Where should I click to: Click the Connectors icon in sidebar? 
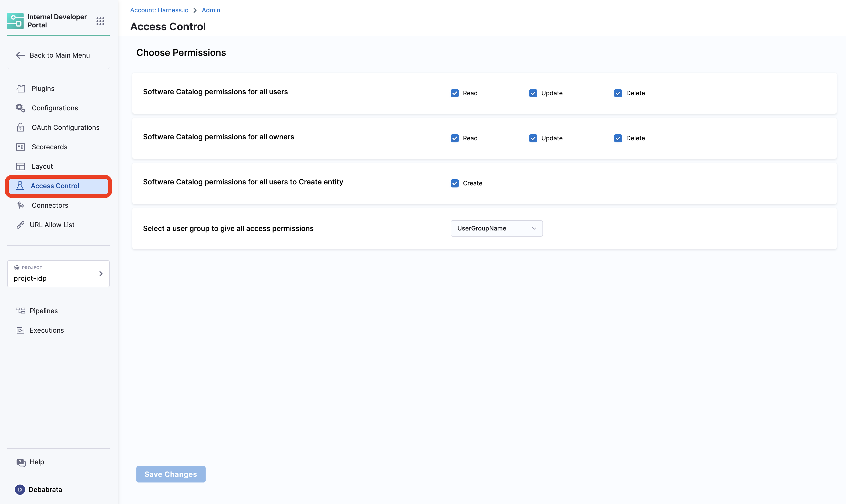[x=21, y=205]
